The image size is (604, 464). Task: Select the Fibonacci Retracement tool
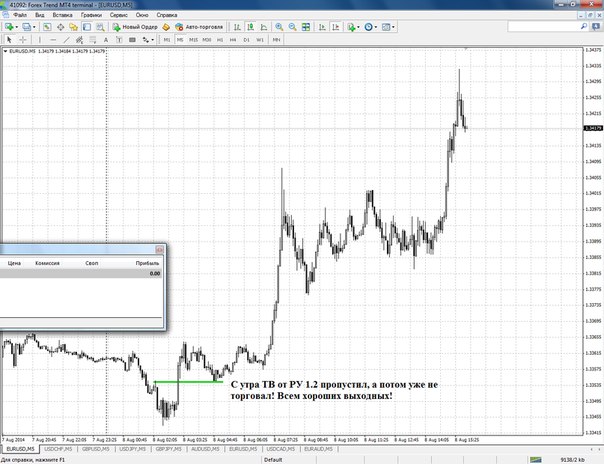(93, 40)
